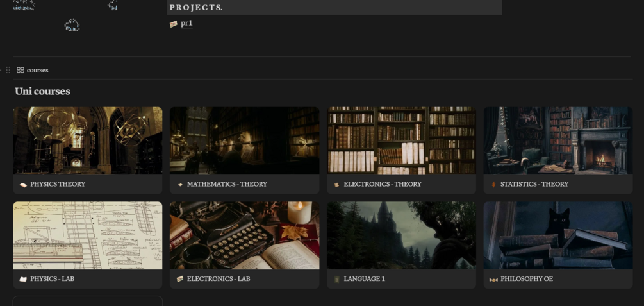Open the pr1 project page
The image size is (644, 306).
pyautogui.click(x=186, y=24)
